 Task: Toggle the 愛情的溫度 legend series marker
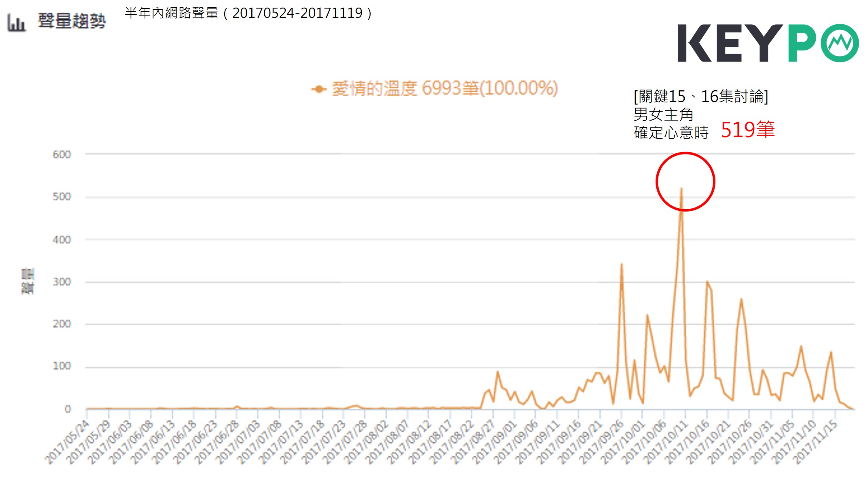tap(319, 89)
